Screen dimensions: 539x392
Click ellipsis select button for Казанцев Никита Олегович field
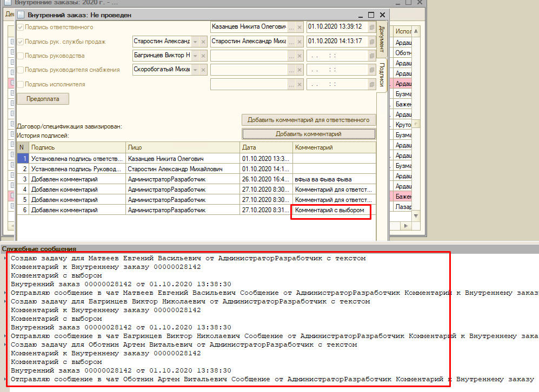[291, 27]
